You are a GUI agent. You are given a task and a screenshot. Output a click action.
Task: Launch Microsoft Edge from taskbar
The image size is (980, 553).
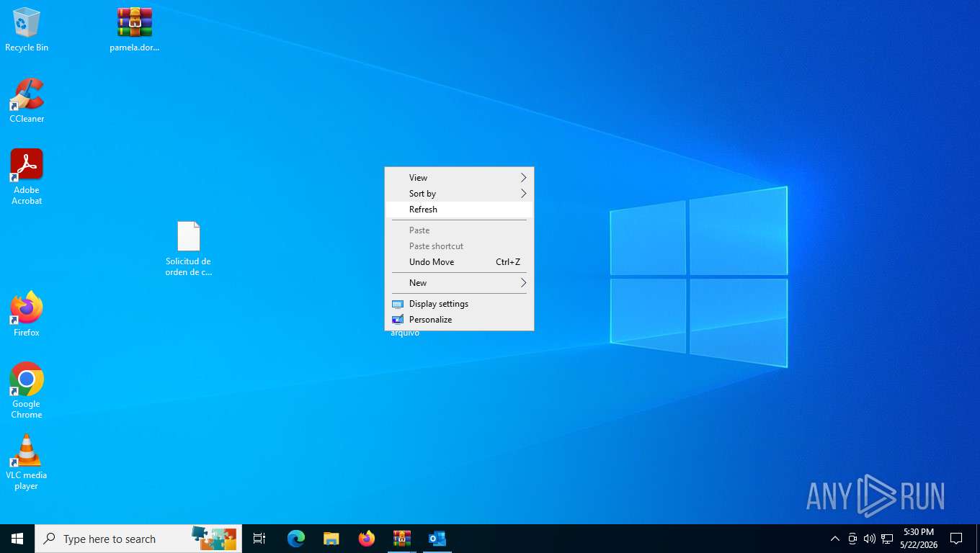click(x=296, y=539)
